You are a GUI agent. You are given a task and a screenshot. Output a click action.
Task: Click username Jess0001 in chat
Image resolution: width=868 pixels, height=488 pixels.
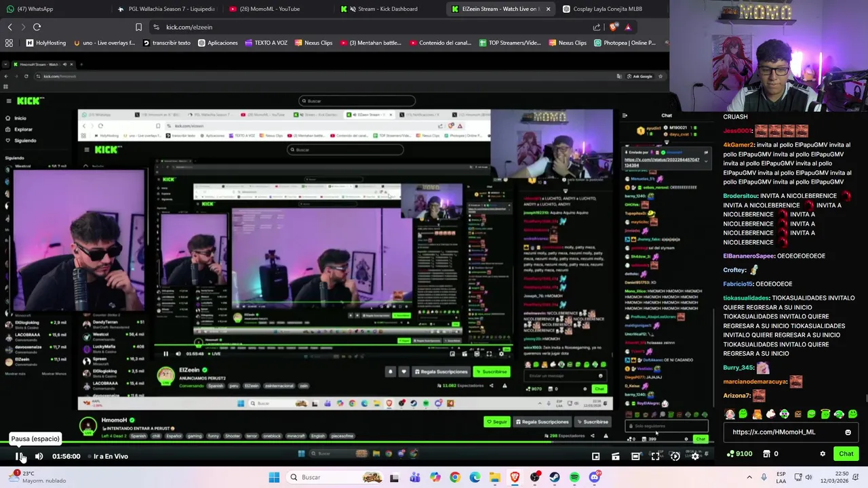738,130
